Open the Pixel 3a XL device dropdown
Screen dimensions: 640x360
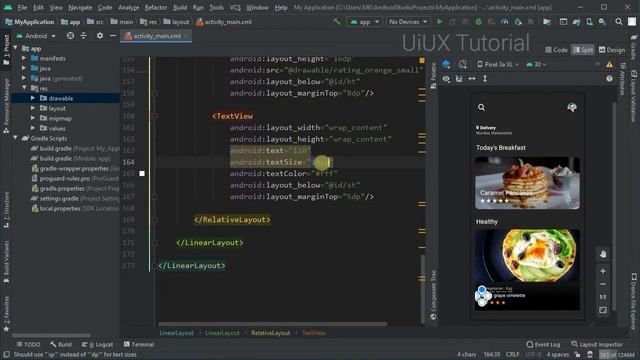click(x=498, y=64)
